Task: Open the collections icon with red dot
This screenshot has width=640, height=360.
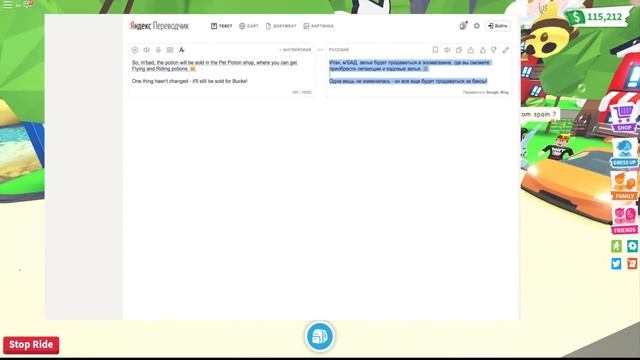Action: (463, 25)
